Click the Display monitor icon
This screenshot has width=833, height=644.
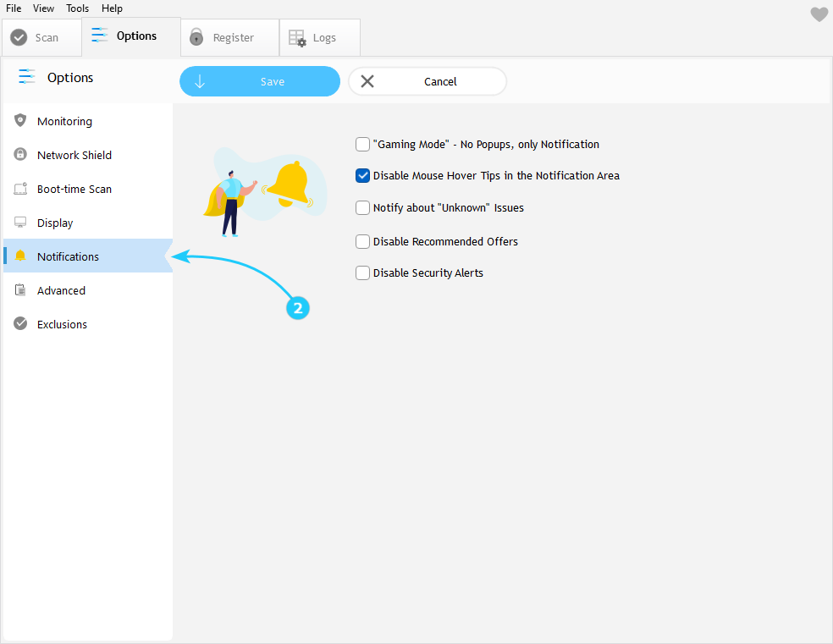(x=20, y=223)
